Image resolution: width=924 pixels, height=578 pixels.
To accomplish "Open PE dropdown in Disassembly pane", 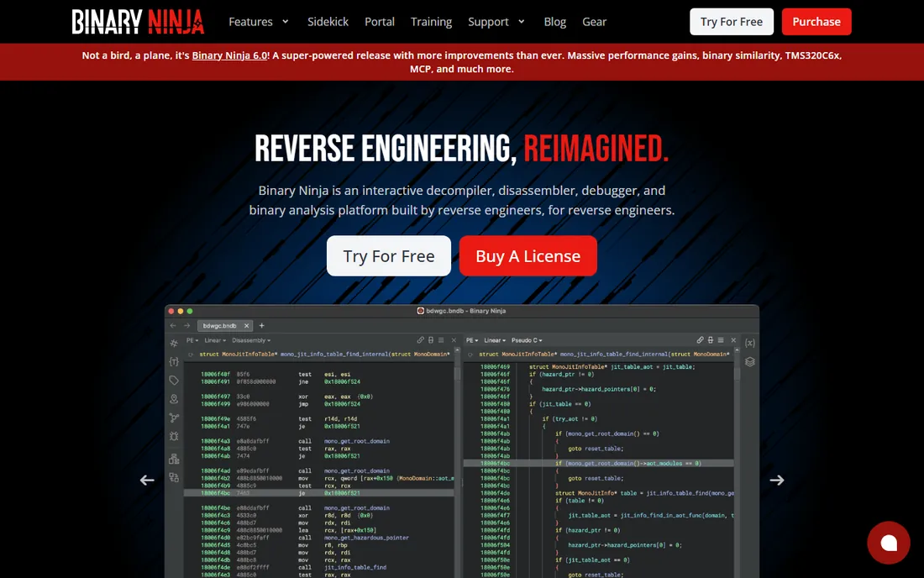I will coord(192,340).
